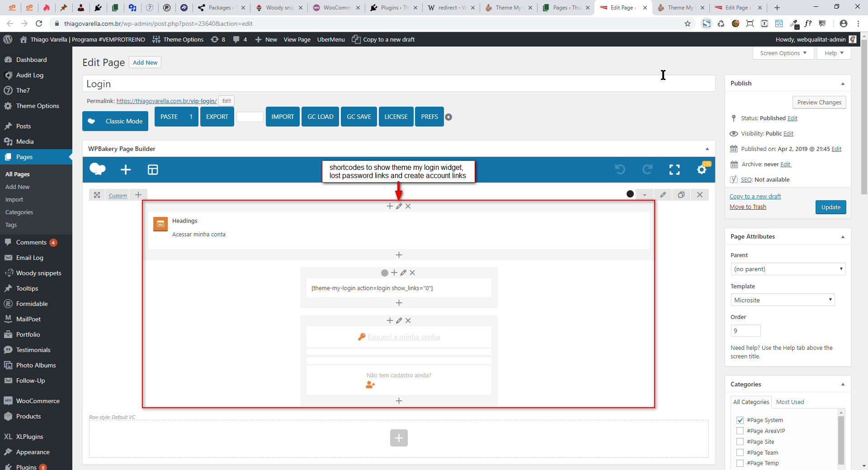
Task: Open UberMenu in admin bar
Action: [331, 39]
